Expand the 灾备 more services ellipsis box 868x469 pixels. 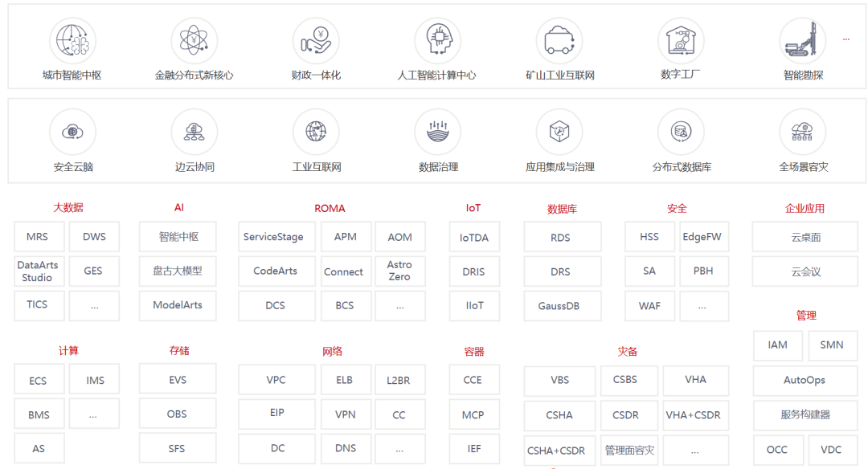[x=695, y=451]
